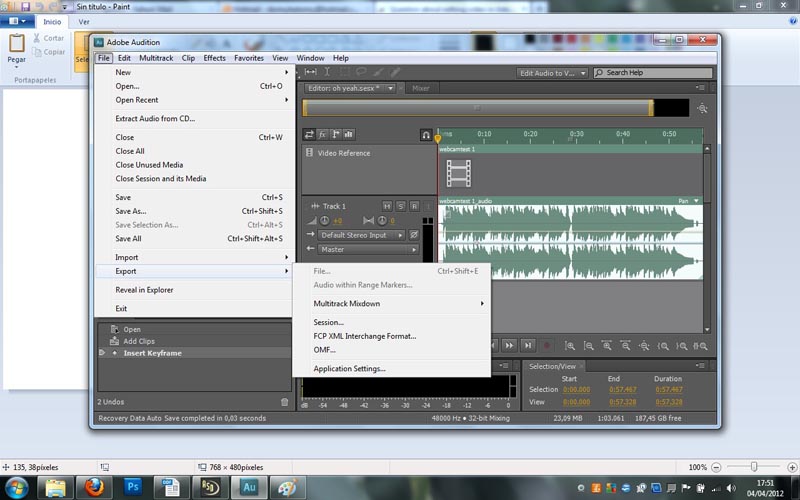Image resolution: width=800 pixels, height=500 pixels.
Task: Open the Effects menu
Action: [x=214, y=58]
